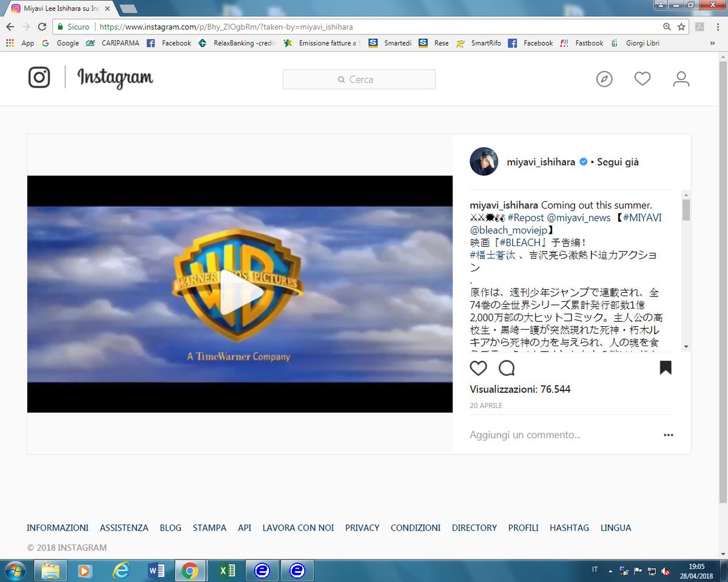Open the App bookmarks shortcut
The width and height of the screenshot is (728, 582).
[20, 43]
